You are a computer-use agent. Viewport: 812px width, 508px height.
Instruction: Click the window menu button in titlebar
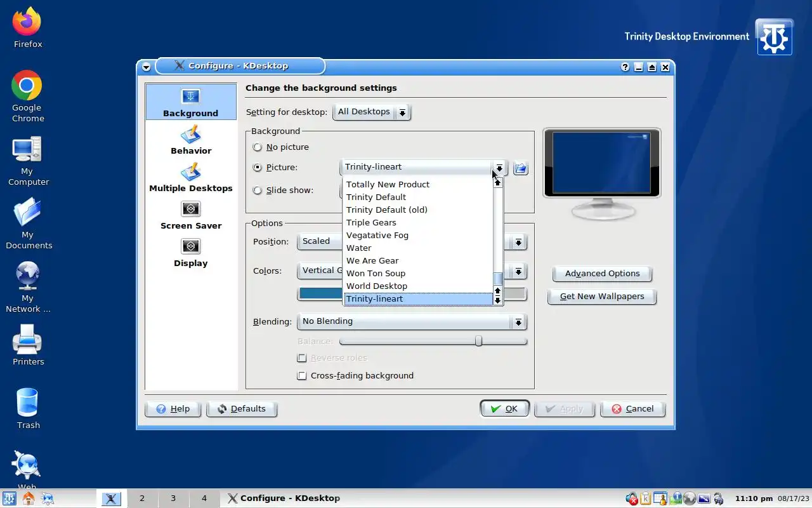coord(147,67)
